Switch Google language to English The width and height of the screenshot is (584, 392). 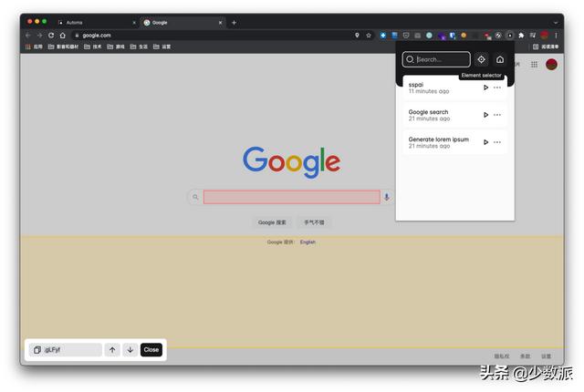(308, 242)
